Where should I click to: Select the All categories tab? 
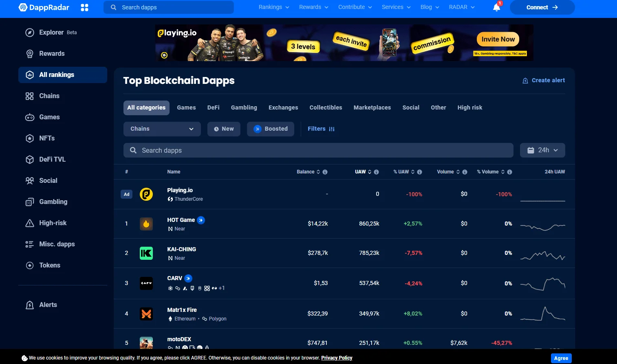(146, 108)
